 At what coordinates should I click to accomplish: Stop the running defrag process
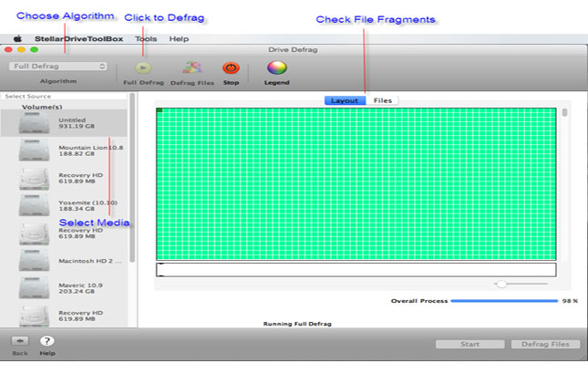tap(231, 67)
